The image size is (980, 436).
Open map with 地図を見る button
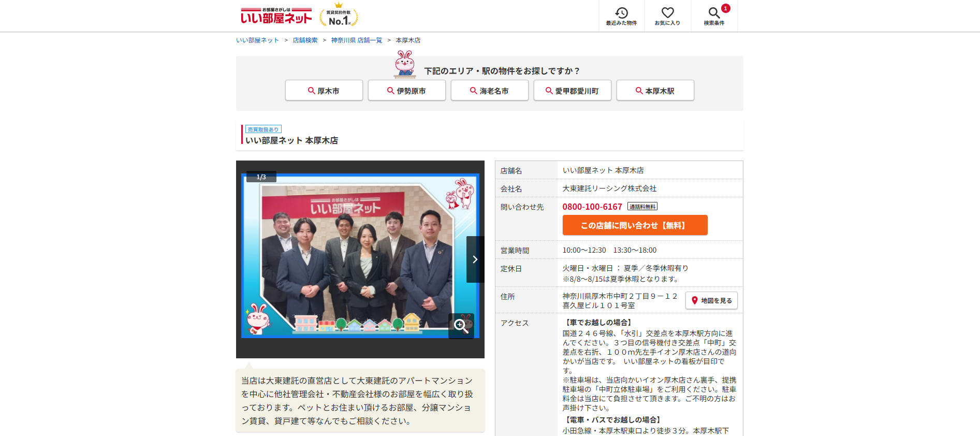point(711,300)
